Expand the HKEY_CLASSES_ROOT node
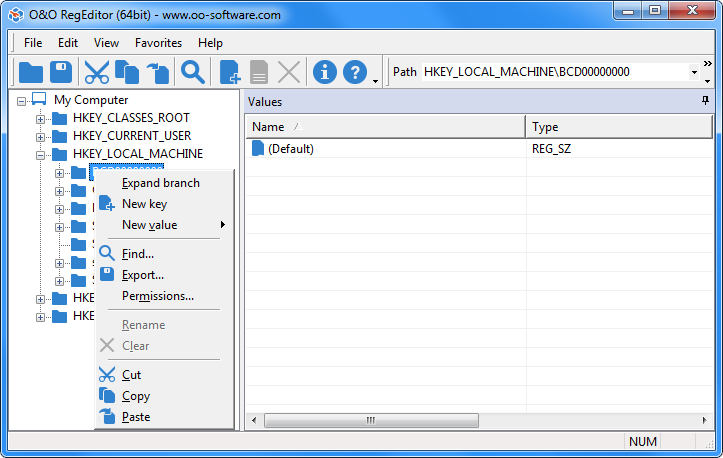723x458 pixels. pyautogui.click(x=41, y=119)
